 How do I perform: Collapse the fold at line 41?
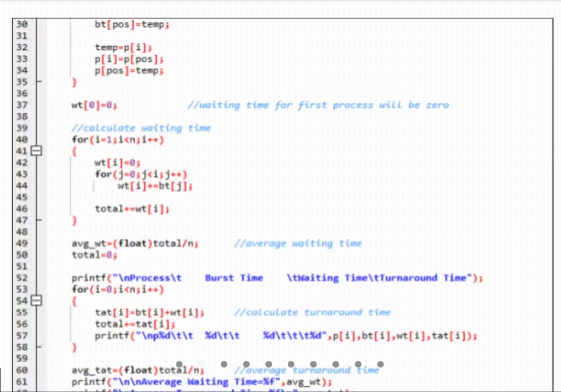point(37,151)
